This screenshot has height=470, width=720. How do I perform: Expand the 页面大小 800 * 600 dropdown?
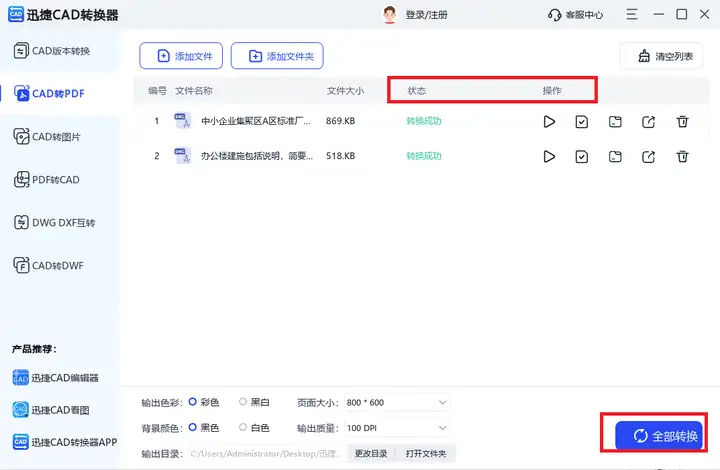point(397,403)
